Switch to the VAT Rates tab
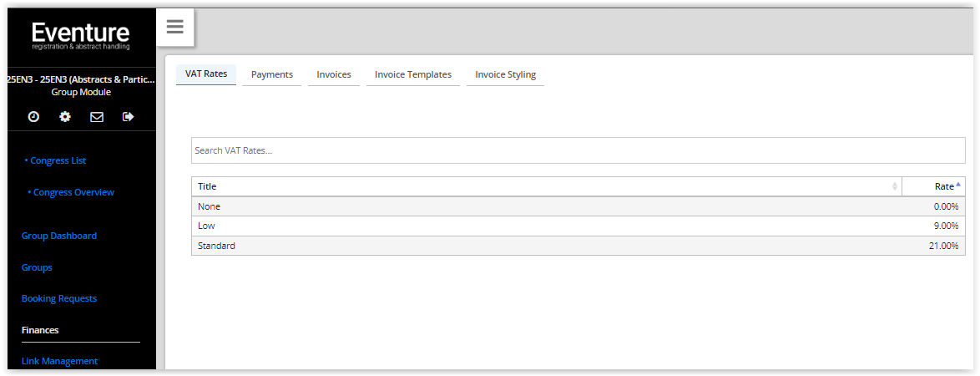This screenshot has width=980, height=376. point(206,74)
